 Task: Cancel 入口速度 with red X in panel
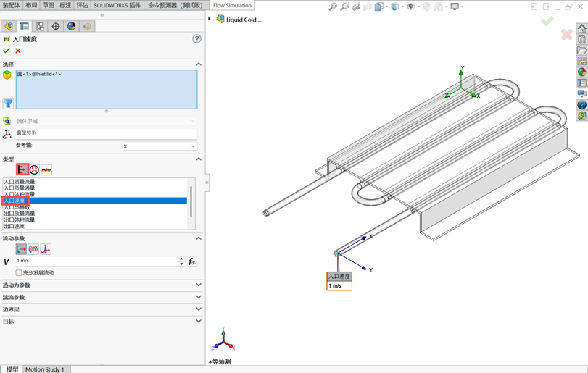[18, 51]
